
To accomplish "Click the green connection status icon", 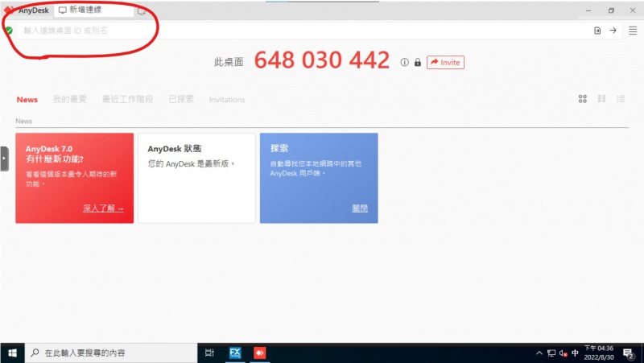I will 9,31.
